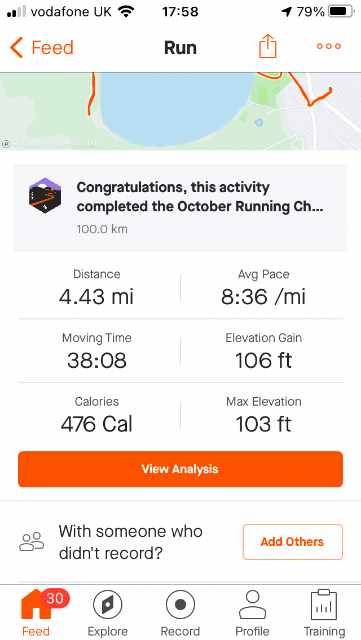Tap the Add Others button
This screenshot has width=361, height=640.
(292, 542)
